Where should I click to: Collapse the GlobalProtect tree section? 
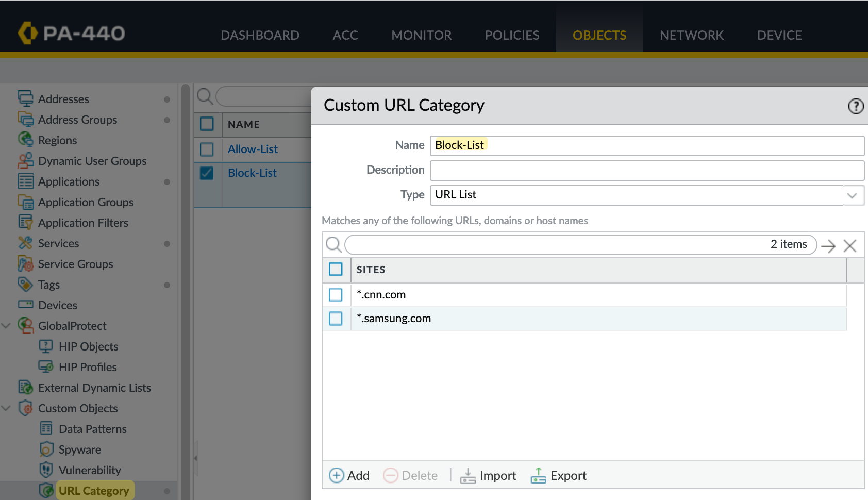tap(6, 325)
